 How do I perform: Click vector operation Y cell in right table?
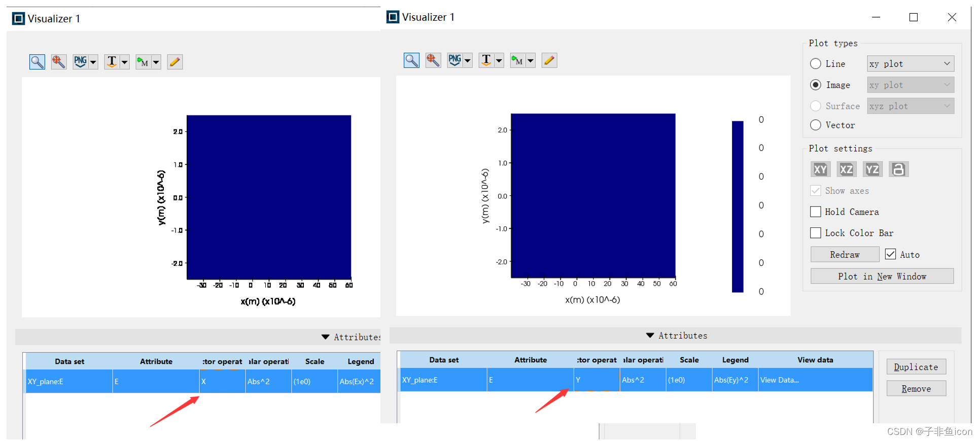point(597,380)
